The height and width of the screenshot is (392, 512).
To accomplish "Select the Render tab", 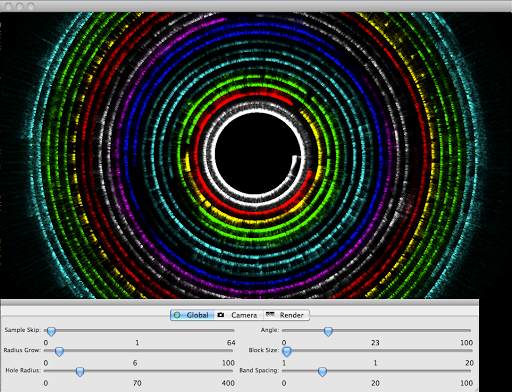I will click(x=286, y=315).
